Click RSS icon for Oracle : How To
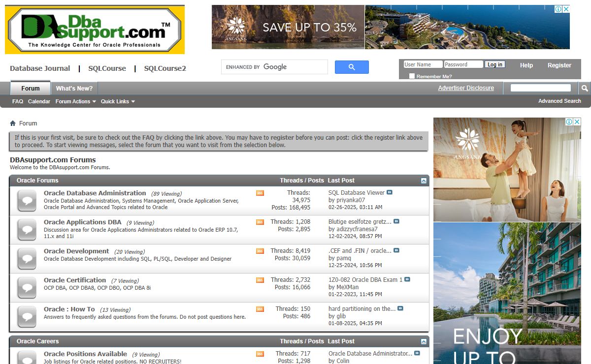The height and width of the screenshot is (364, 591). (260, 309)
